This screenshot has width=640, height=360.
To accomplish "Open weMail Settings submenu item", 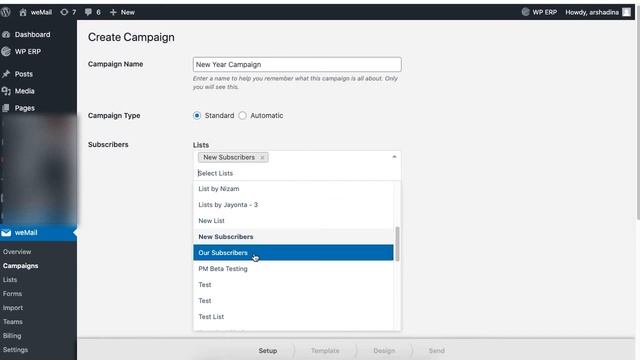I will [x=15, y=350].
